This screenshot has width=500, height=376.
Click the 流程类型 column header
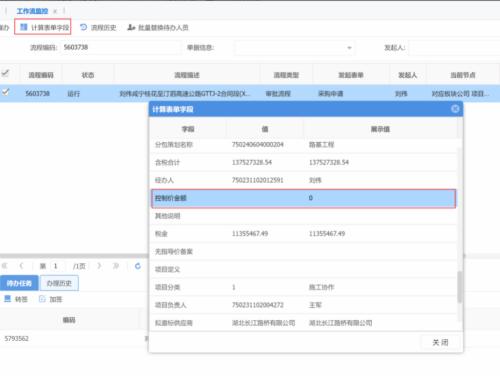click(286, 75)
